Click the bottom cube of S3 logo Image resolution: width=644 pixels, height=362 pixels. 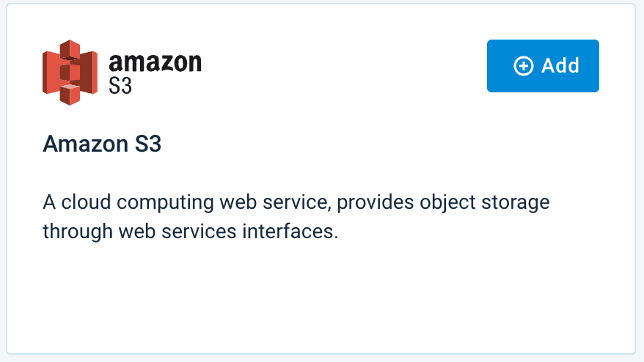pyautogui.click(x=70, y=96)
